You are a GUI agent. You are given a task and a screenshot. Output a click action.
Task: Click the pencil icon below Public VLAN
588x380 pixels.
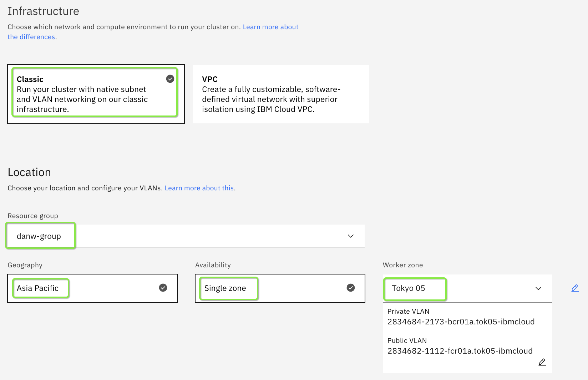pyautogui.click(x=542, y=362)
